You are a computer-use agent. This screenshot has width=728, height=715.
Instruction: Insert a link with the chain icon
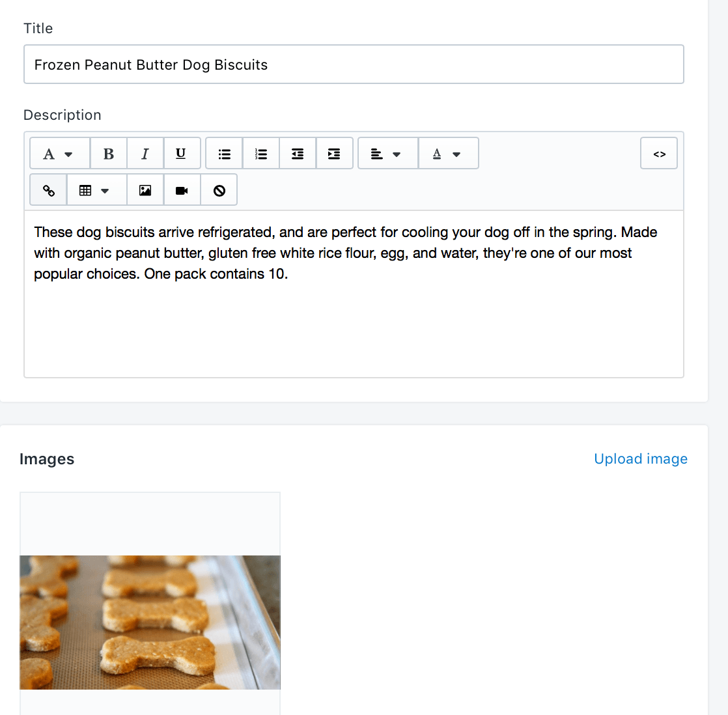coord(48,190)
